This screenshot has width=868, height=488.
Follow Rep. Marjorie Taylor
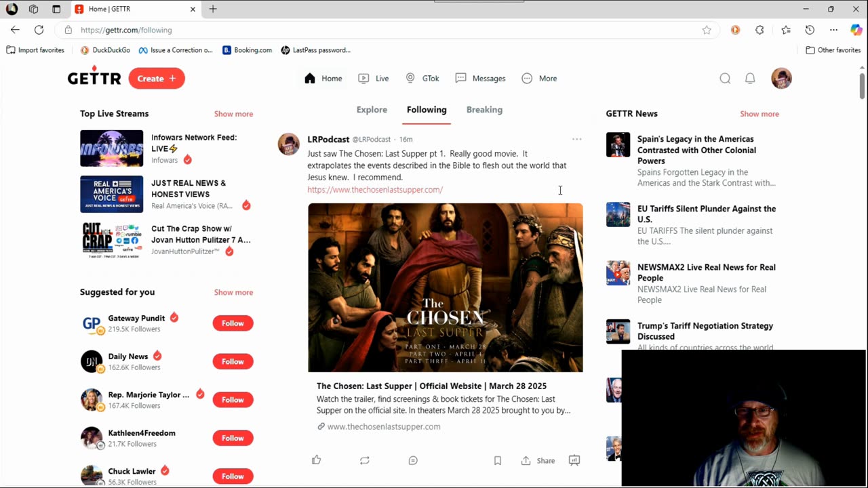233,400
